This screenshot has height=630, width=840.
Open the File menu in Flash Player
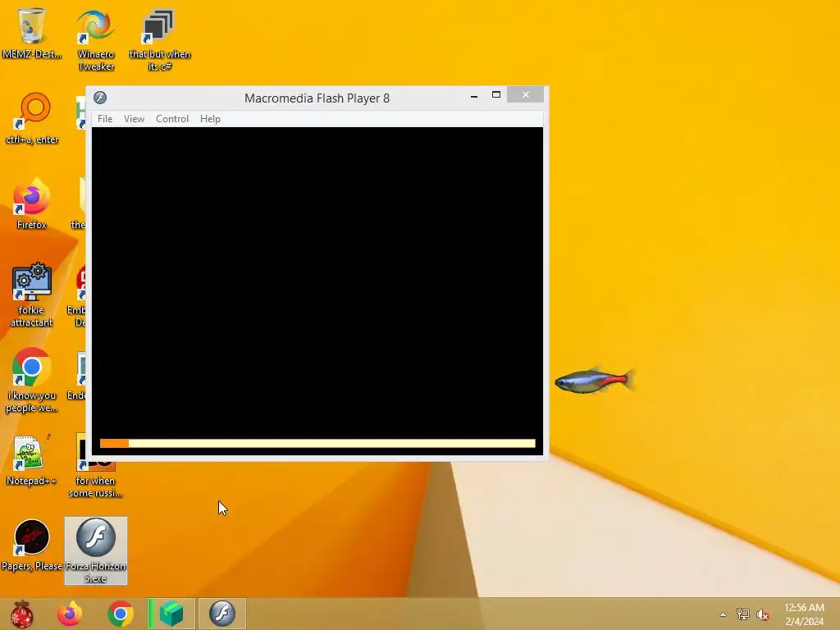click(105, 119)
